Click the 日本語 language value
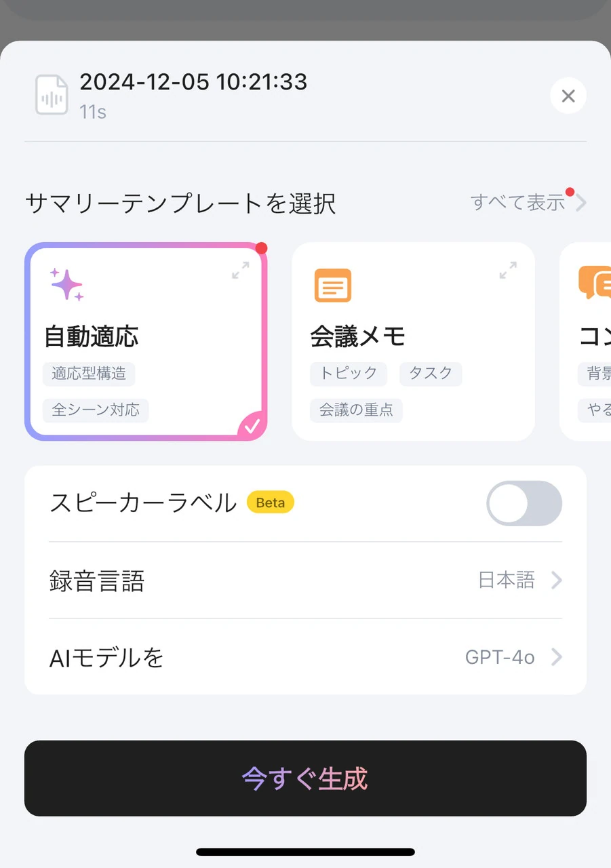 [x=507, y=580]
